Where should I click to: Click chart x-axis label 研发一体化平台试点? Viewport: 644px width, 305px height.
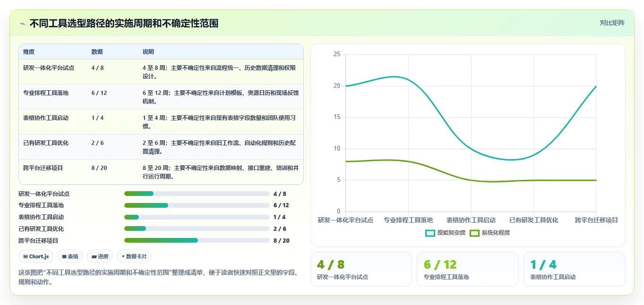point(345,220)
